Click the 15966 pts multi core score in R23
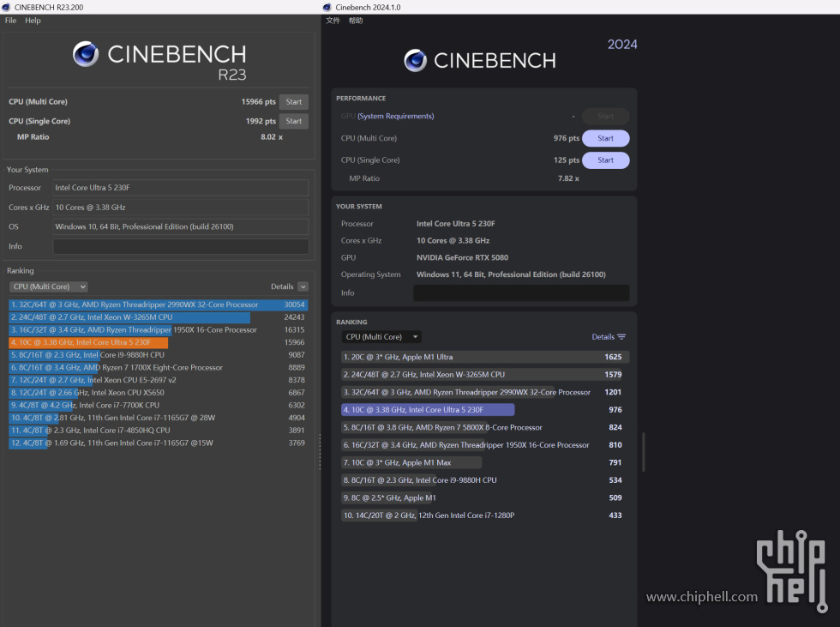 [258, 102]
